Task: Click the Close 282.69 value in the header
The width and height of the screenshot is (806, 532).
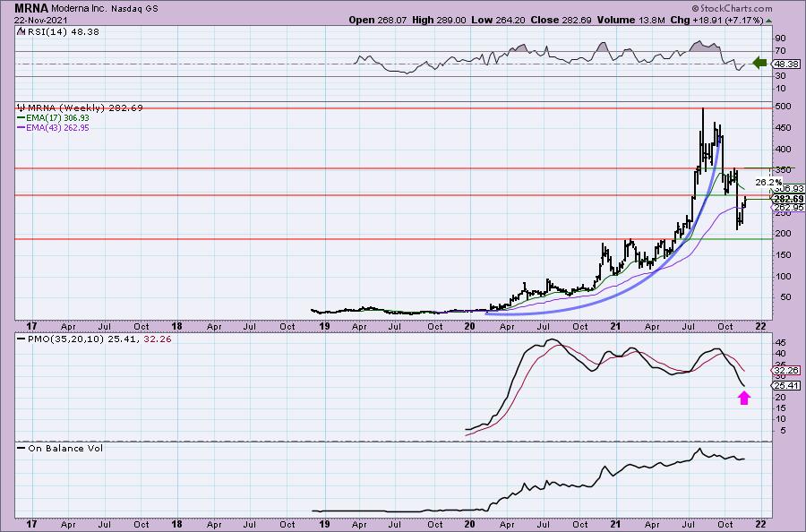Action: pyautogui.click(x=562, y=20)
